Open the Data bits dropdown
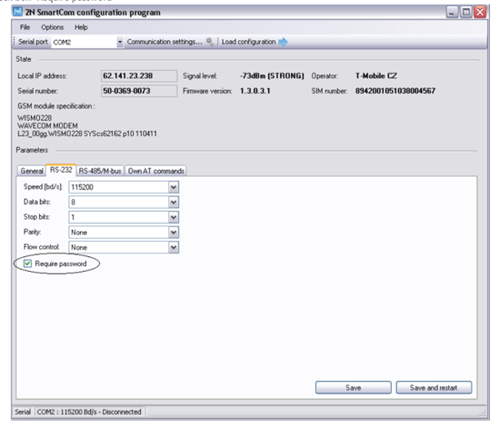Screen dimensions: 500x428 point(173,202)
